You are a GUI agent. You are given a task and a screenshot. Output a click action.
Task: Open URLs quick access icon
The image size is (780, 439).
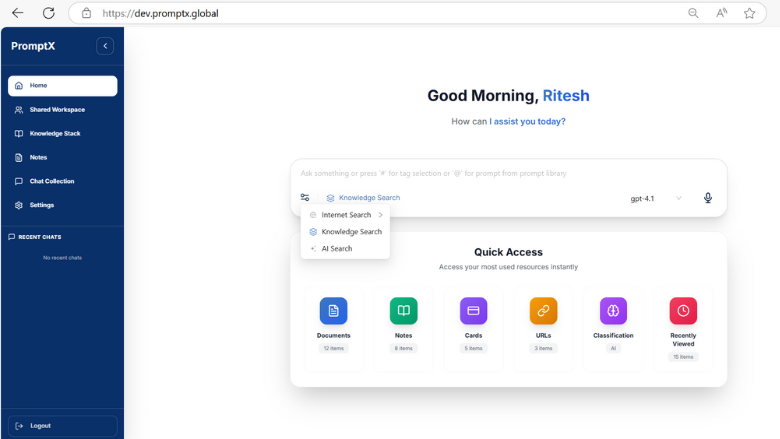click(x=543, y=311)
